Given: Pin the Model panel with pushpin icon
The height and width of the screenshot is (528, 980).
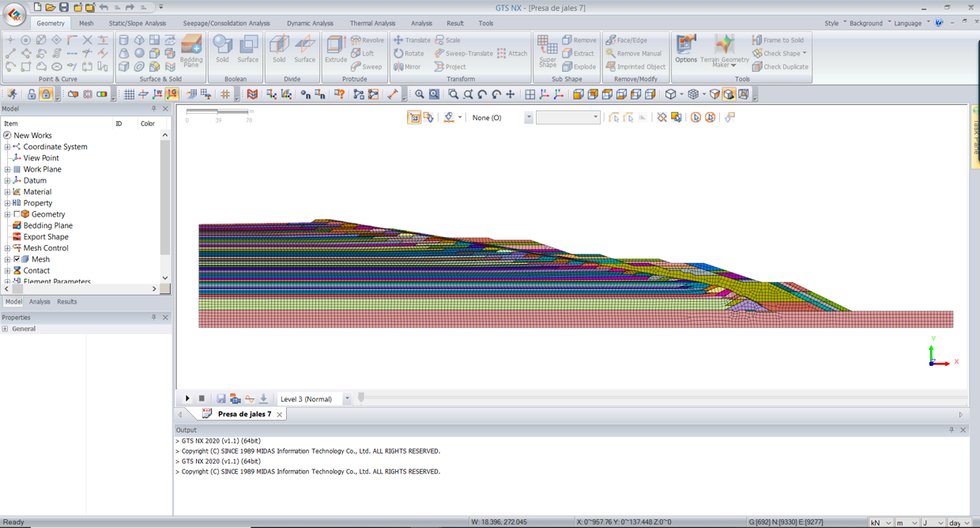Looking at the screenshot, I should click(x=154, y=108).
